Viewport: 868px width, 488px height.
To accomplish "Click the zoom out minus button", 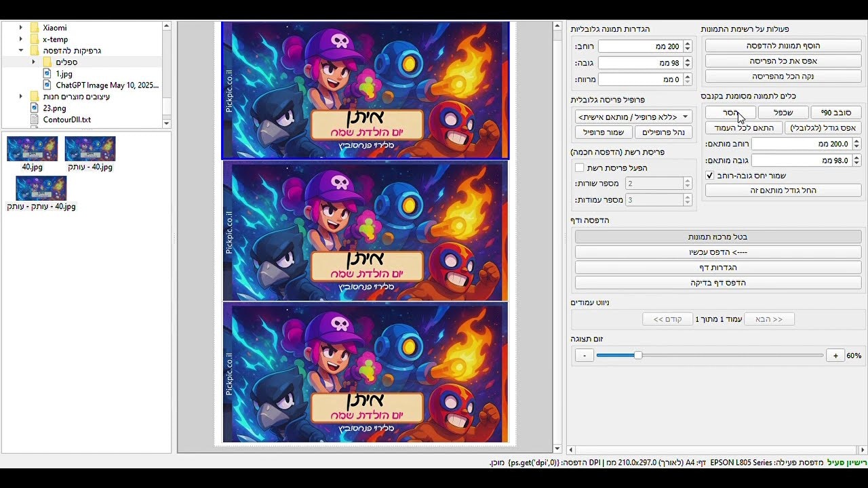I will [584, 355].
